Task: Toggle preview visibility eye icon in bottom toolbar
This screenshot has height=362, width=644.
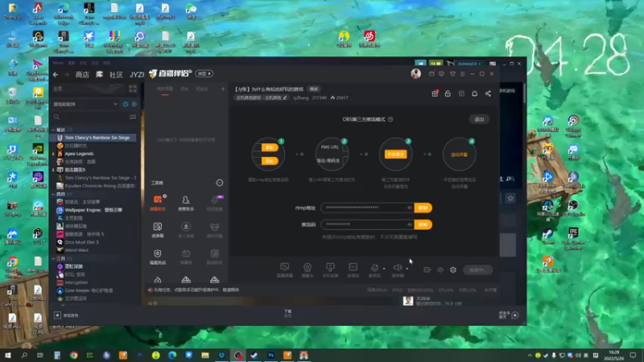Action: coord(440,269)
